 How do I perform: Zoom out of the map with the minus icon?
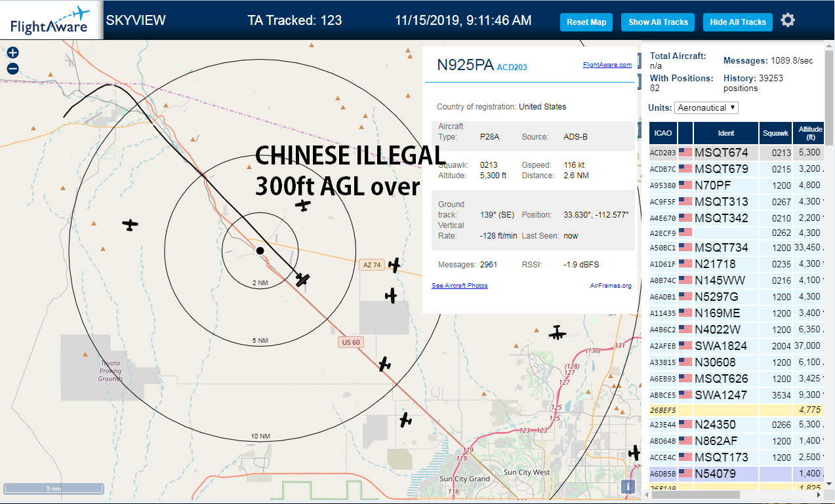click(x=12, y=69)
